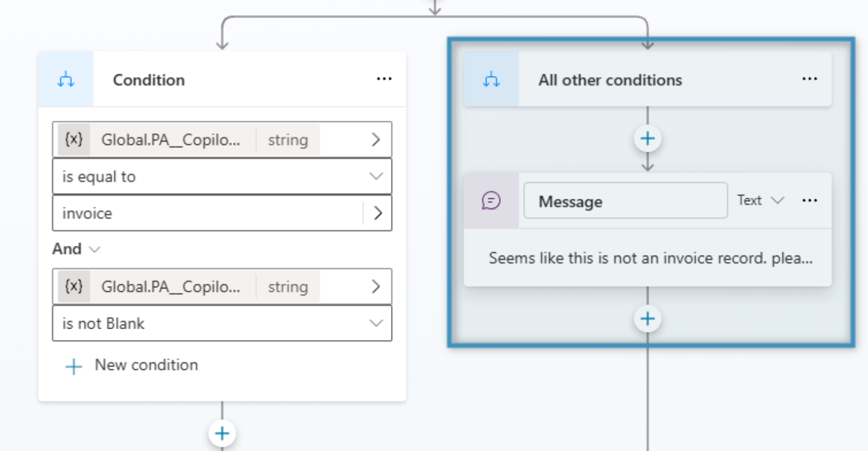
Task: Click the Condition node branch icon
Action: click(x=66, y=79)
